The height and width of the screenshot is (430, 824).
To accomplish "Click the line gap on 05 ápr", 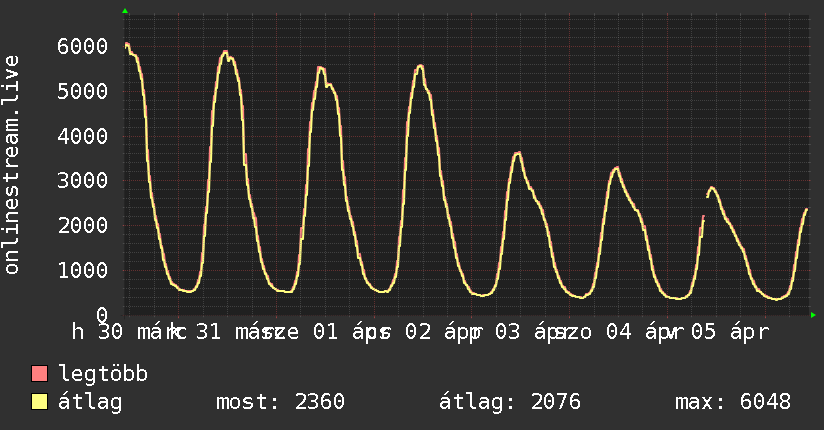I will [x=705, y=206].
